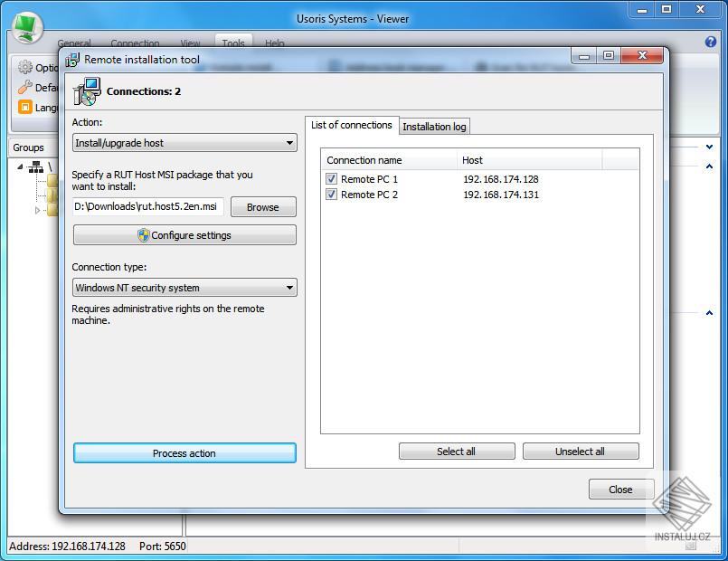
Task: Enable all hosts with Select all
Action: click(457, 451)
